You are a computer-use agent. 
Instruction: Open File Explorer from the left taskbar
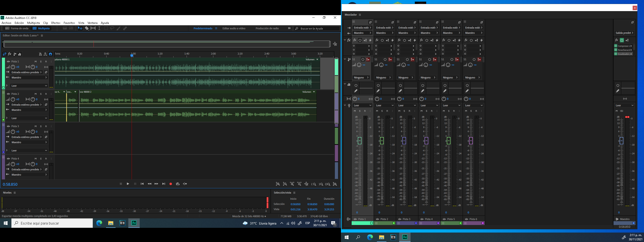point(111,223)
